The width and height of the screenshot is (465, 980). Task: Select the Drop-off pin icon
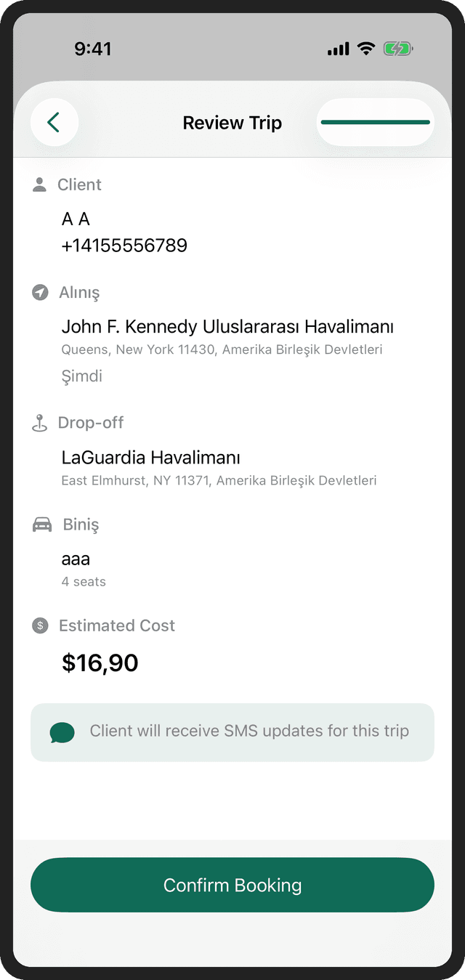39,422
